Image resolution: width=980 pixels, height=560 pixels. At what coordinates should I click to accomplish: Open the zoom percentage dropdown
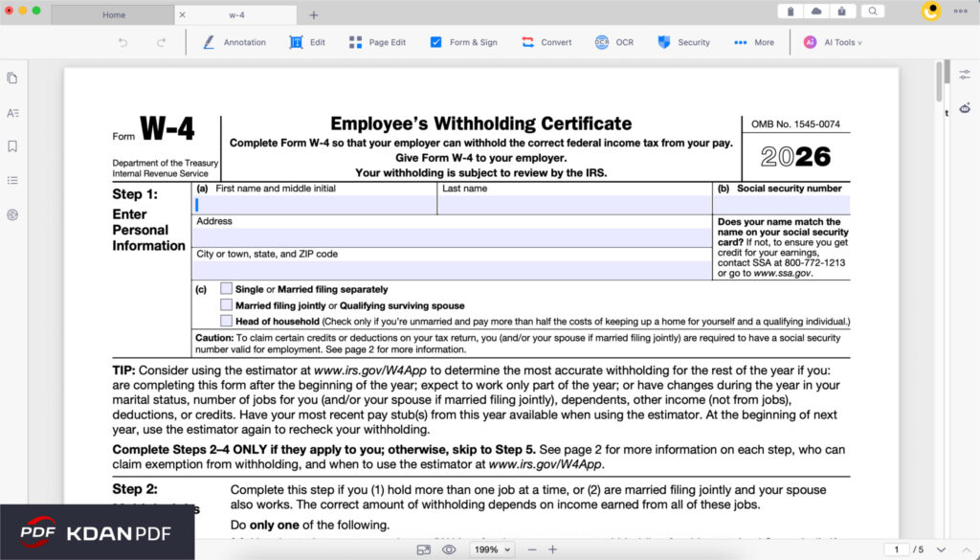pos(491,549)
